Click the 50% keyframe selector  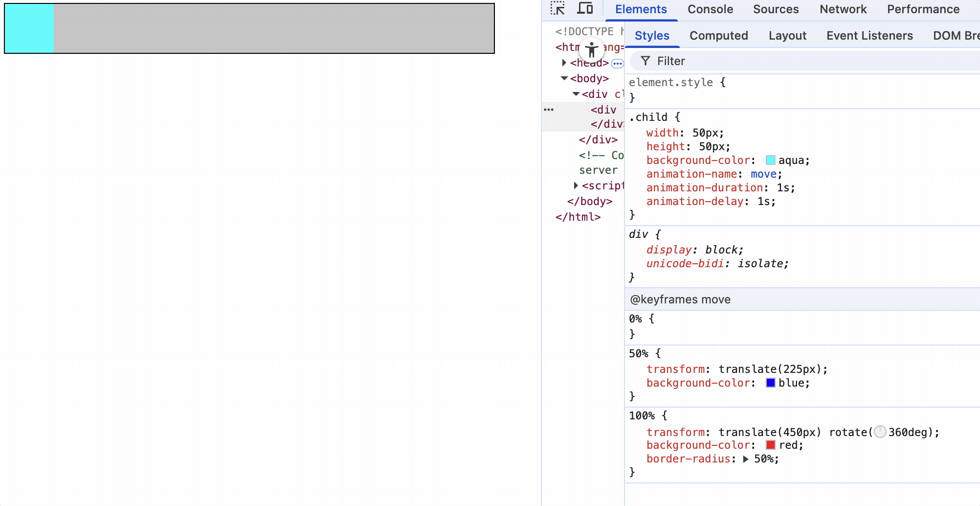point(639,353)
